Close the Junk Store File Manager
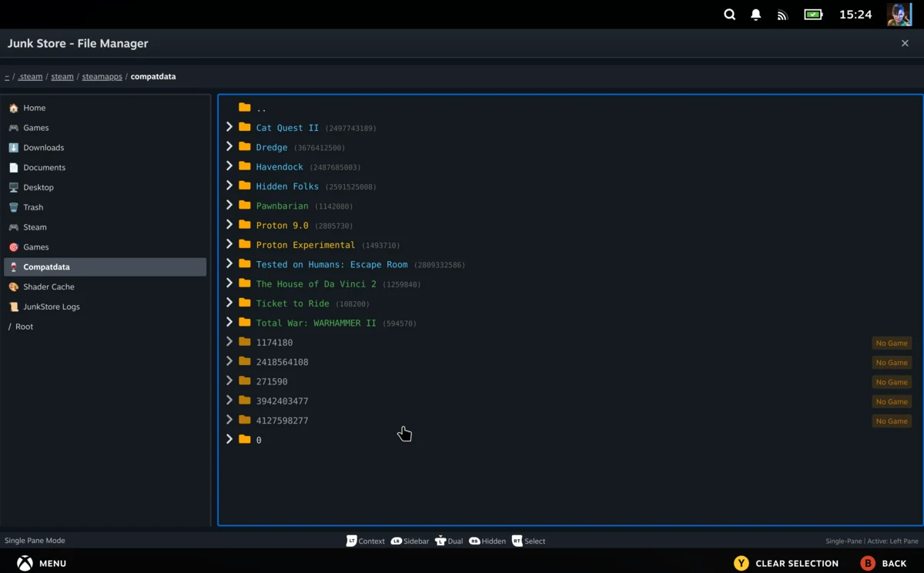924x573 pixels. tap(905, 43)
